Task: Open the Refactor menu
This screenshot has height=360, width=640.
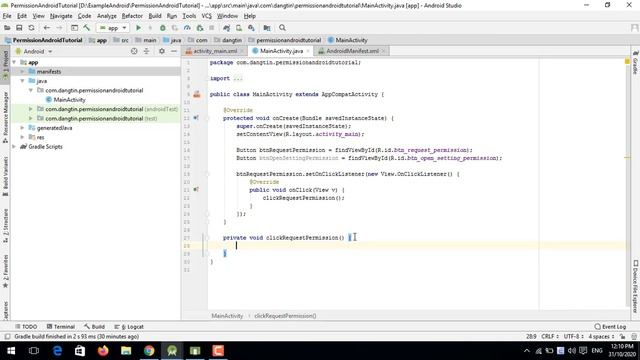Action: pyautogui.click(x=132, y=16)
